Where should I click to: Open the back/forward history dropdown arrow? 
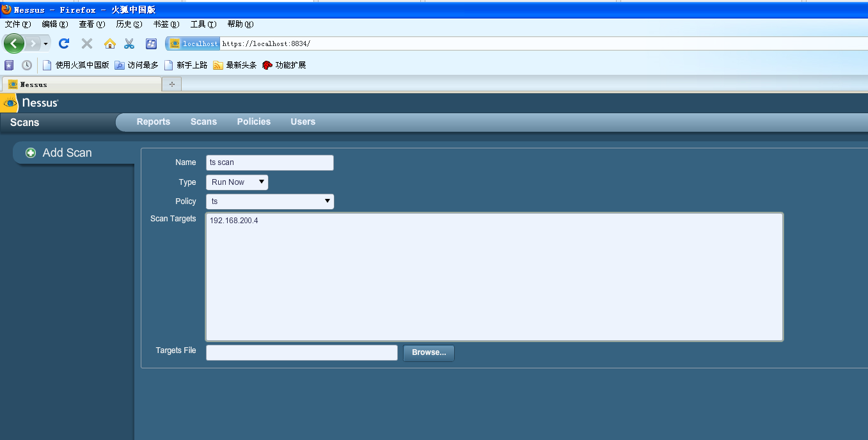pyautogui.click(x=46, y=43)
